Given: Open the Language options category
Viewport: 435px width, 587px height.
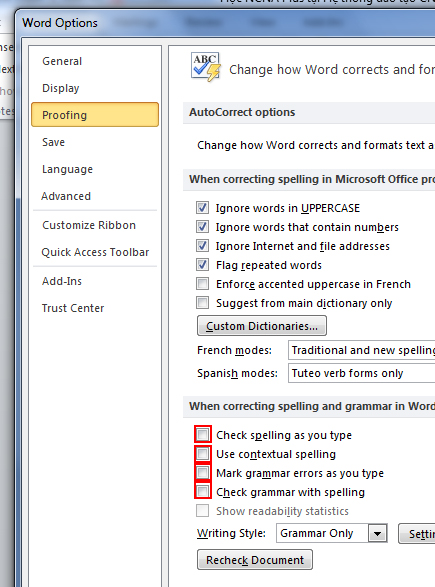Looking at the screenshot, I should 67,169.
